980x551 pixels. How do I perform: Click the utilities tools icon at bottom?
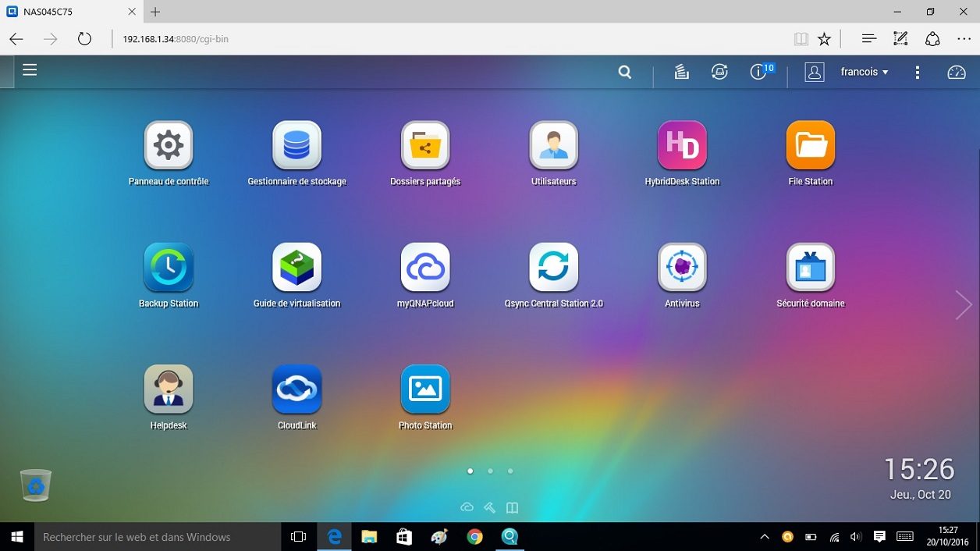point(489,507)
